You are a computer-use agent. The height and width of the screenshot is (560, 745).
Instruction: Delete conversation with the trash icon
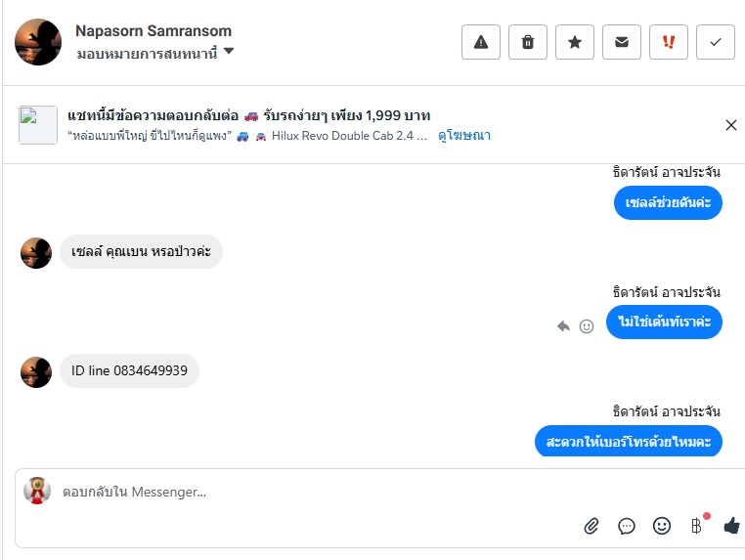(528, 42)
